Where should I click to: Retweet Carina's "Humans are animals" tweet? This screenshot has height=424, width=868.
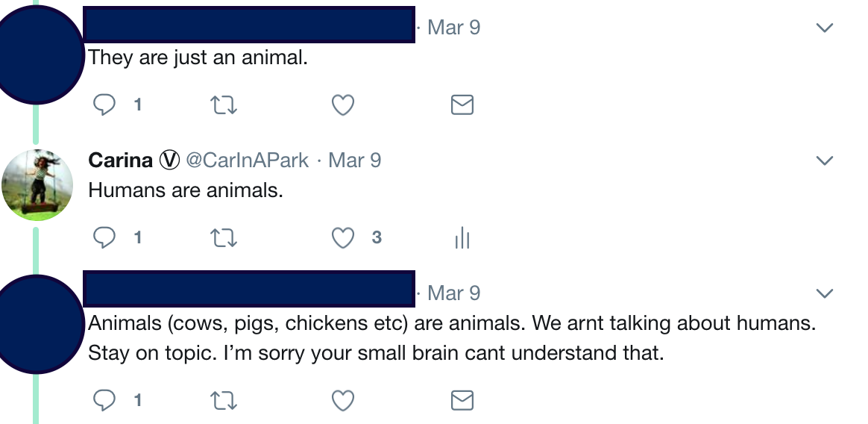224,237
